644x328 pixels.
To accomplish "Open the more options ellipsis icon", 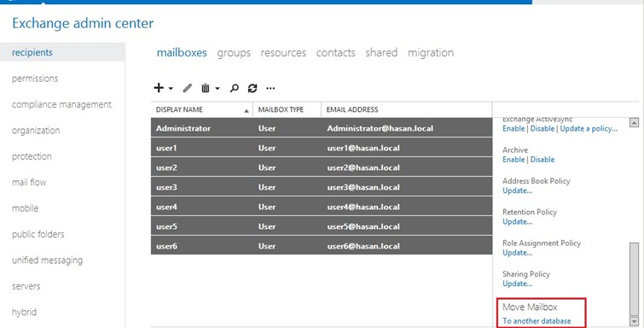I will click(270, 88).
